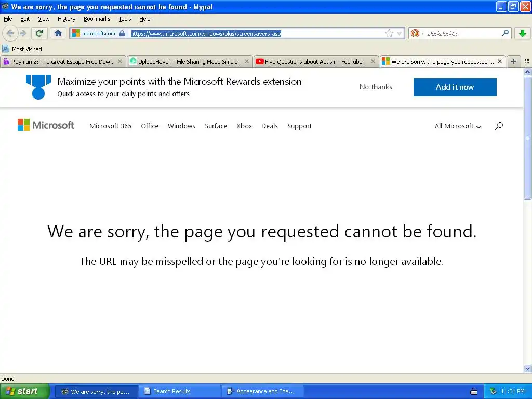
Task: Open the Help menu
Action: pyautogui.click(x=144, y=19)
